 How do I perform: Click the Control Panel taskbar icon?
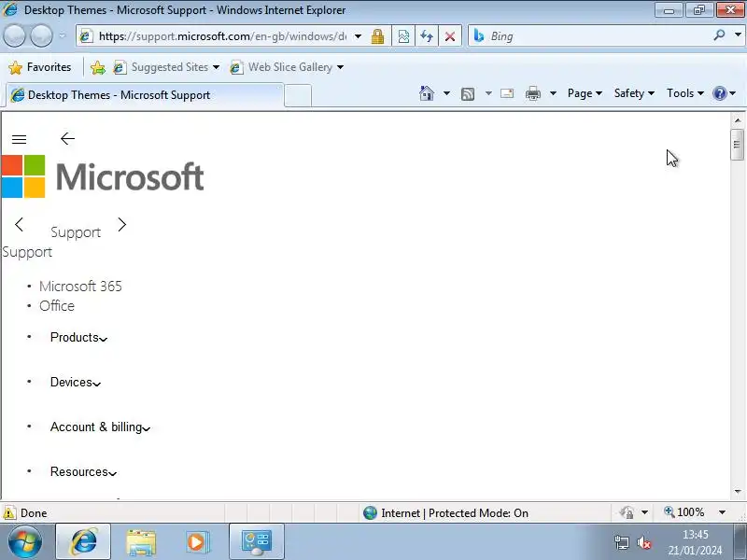pos(257,541)
